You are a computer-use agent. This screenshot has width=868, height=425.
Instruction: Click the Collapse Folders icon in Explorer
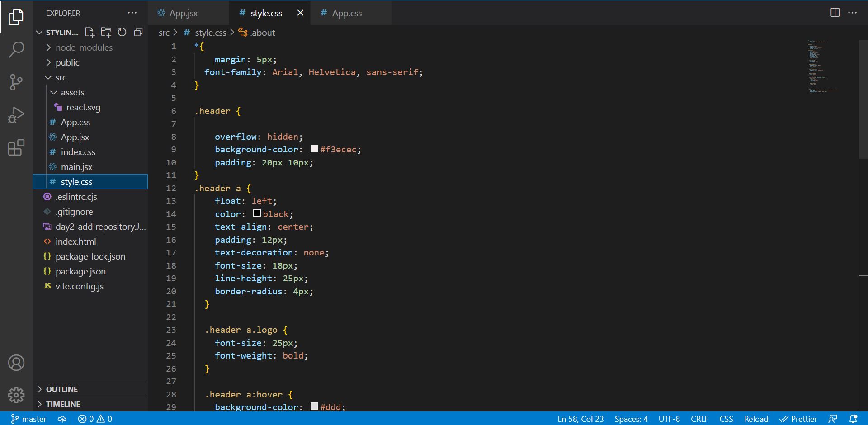pyautogui.click(x=138, y=32)
